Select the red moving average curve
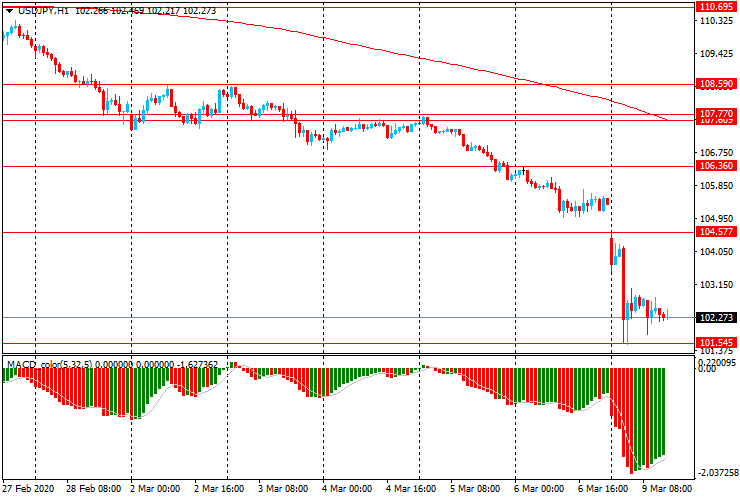Screen dimensions: 740x500 [420, 58]
